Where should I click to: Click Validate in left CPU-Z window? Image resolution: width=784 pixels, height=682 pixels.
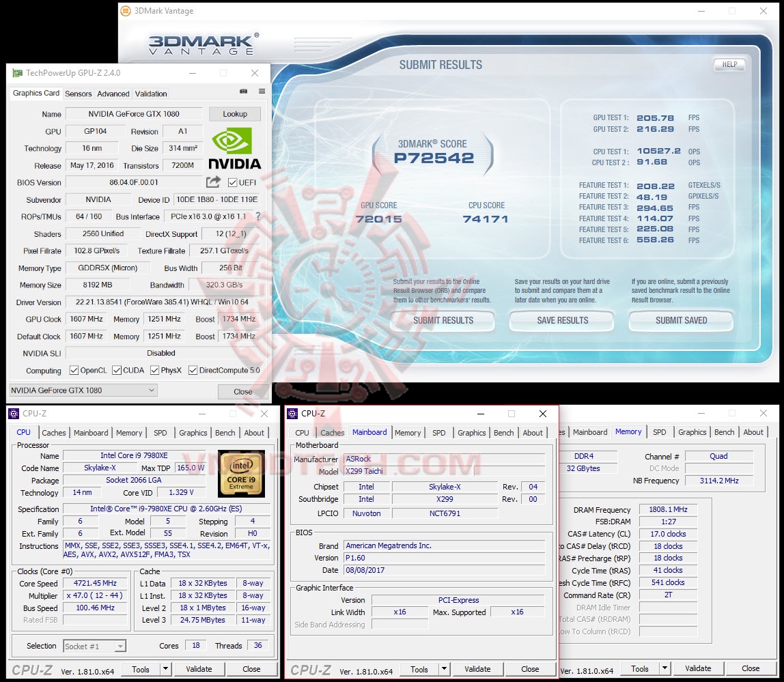(x=199, y=669)
